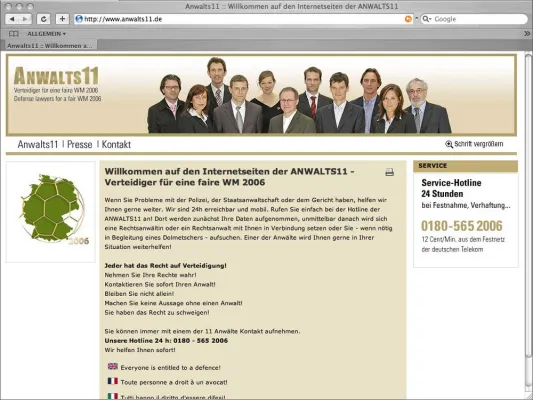This screenshot has height=400, width=533.
Task: Open bookmarks with the book icon
Action: [14, 34]
